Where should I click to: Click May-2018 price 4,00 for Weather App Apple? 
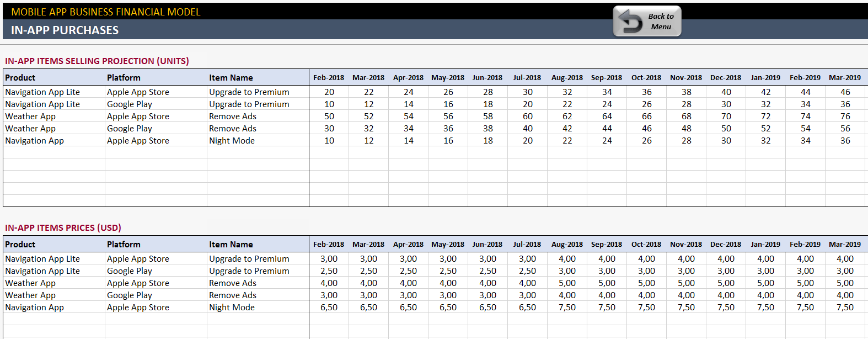coord(448,283)
